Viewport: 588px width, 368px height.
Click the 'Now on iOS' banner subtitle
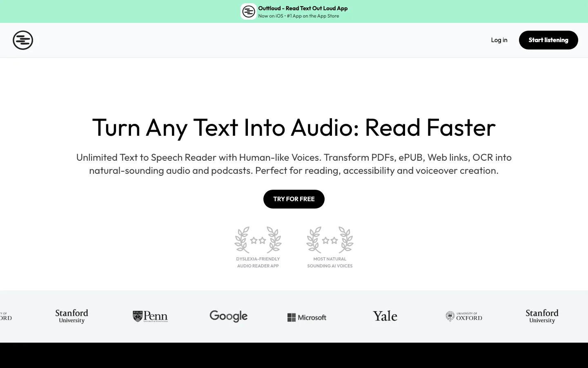[298, 16]
